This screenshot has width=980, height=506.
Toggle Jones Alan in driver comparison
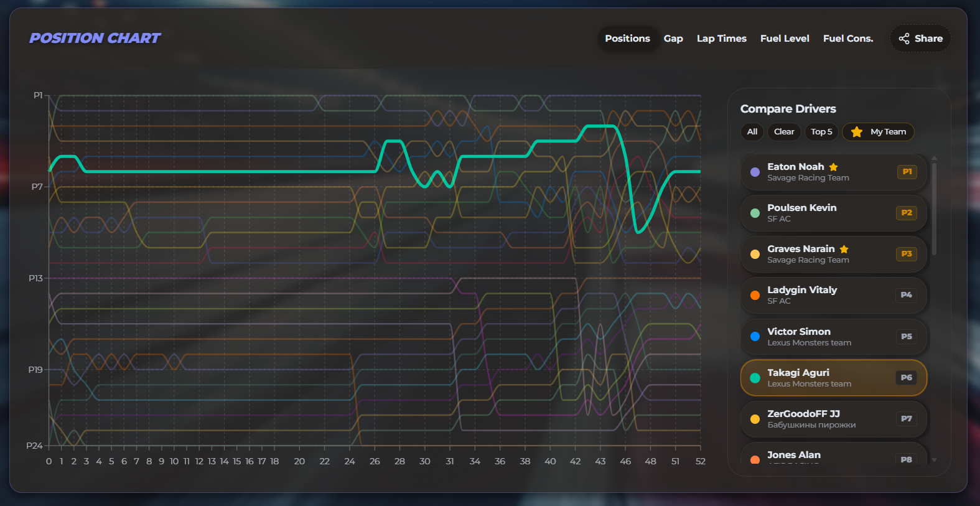tap(834, 453)
